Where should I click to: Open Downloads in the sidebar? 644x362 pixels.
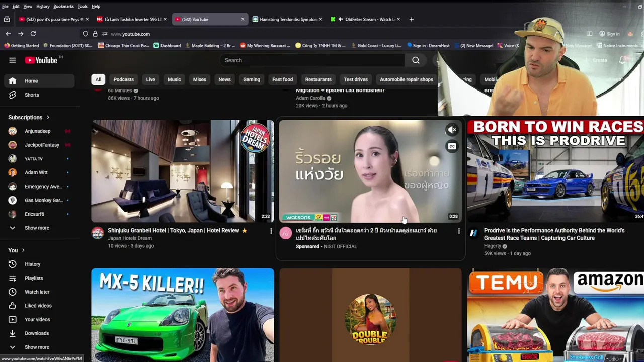click(x=39, y=333)
